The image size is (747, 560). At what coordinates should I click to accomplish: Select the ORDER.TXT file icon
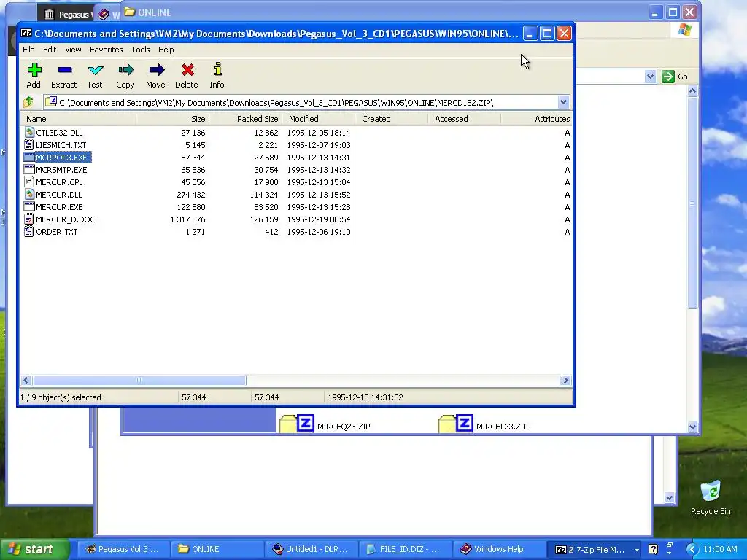pos(29,231)
